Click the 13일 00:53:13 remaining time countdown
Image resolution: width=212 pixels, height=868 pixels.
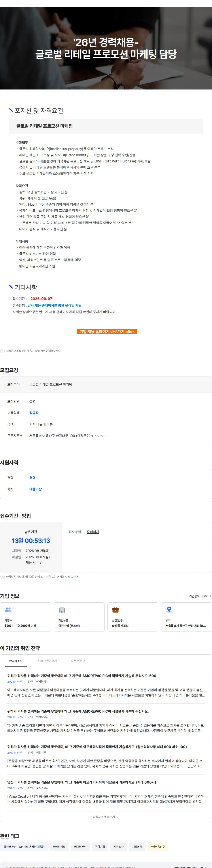point(31,540)
